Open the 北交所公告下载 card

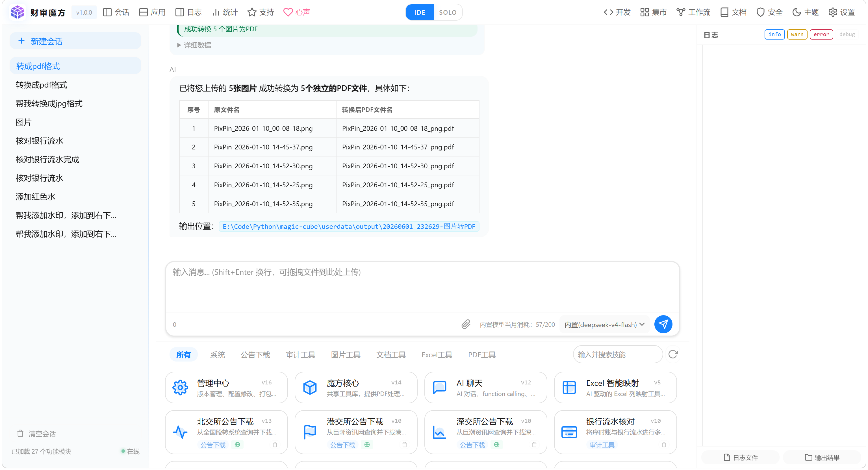coord(226,432)
